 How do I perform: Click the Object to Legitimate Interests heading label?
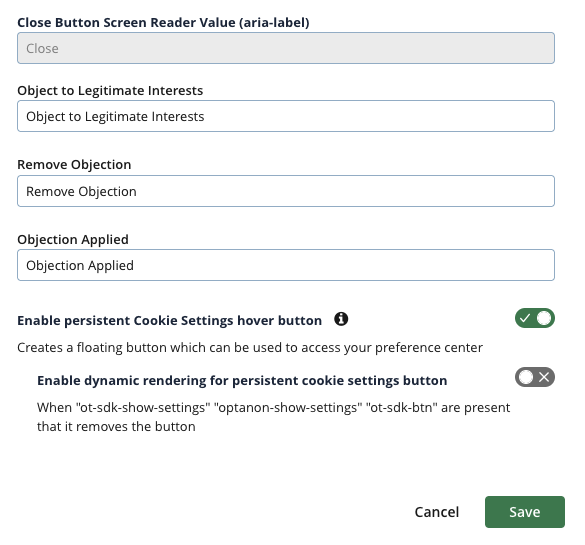pos(110,91)
